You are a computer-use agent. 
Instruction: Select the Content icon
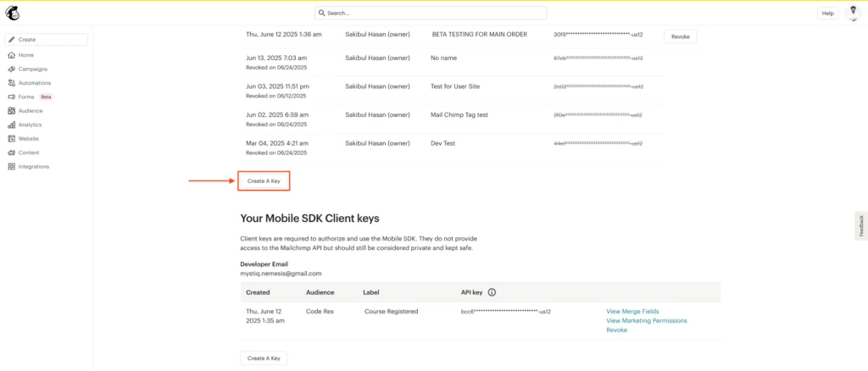click(12, 152)
